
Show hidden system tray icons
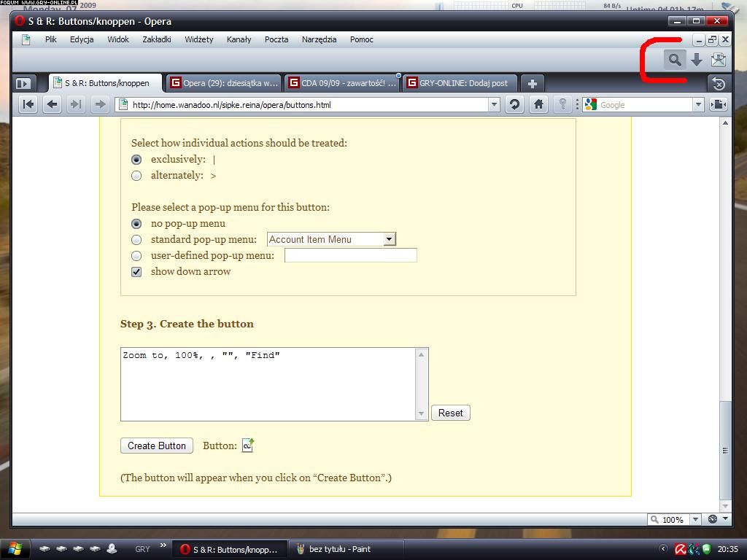[663, 549]
